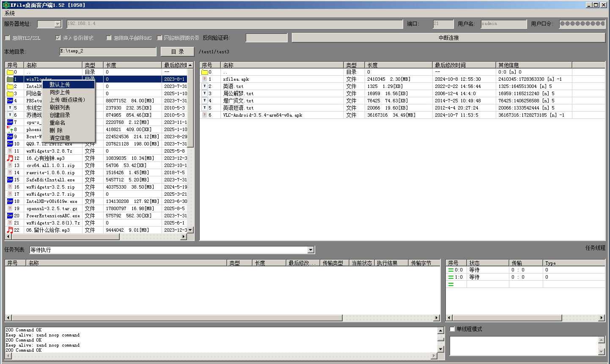Click the thread list's horizontal scrollbar right arrow
This screenshot has height=364, width=610.
pyautogui.click(x=602, y=318)
